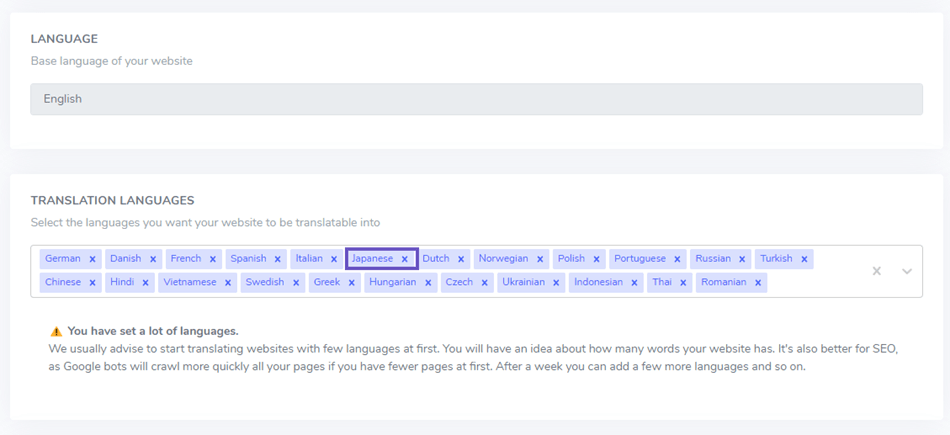Remove the Romanian language tag
Viewport: 950px width, 435px height.
758,282
